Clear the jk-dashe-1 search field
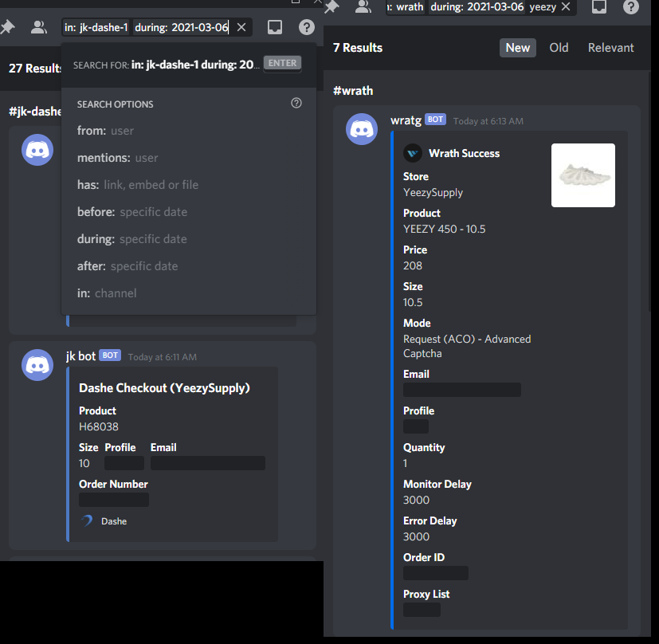 point(241,27)
